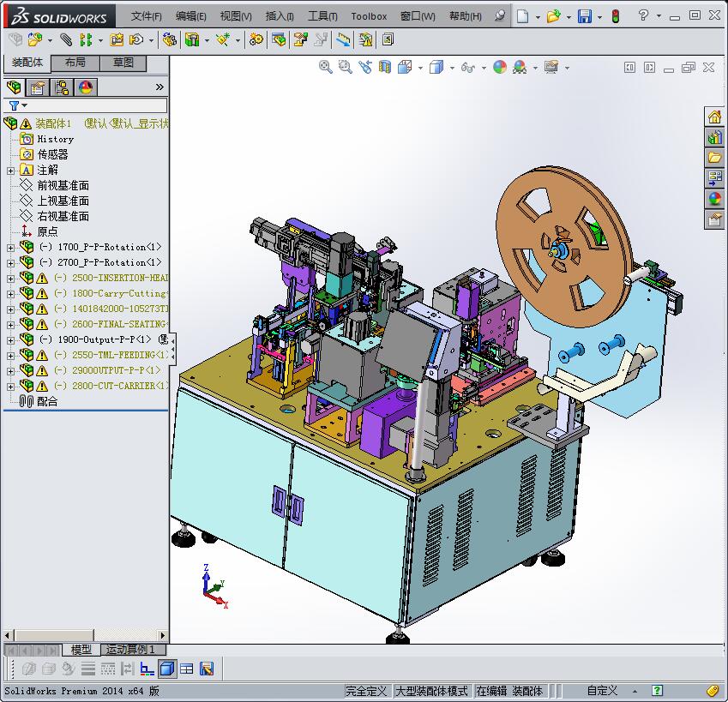728x702 pixels.
Task: Select 上视基准面 plane in tree
Action: tap(63, 201)
